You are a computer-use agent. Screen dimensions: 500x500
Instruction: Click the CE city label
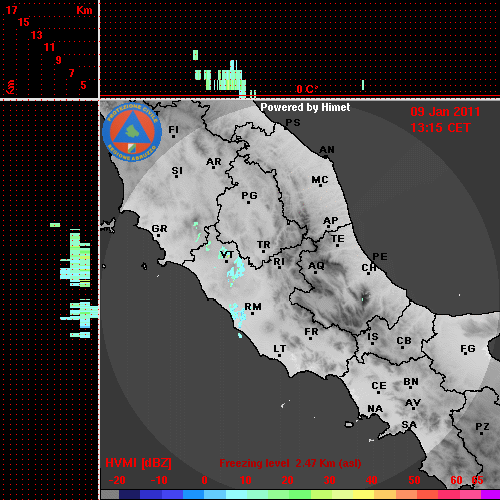[379, 386]
